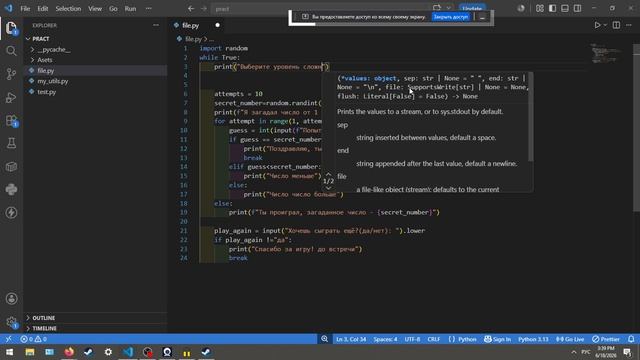Change encoding via UTF-8

(412, 339)
